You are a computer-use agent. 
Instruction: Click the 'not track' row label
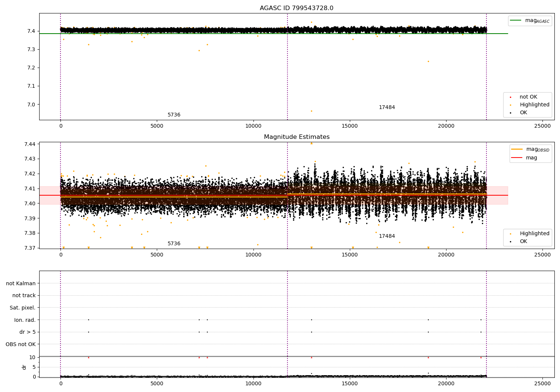coord(24,296)
